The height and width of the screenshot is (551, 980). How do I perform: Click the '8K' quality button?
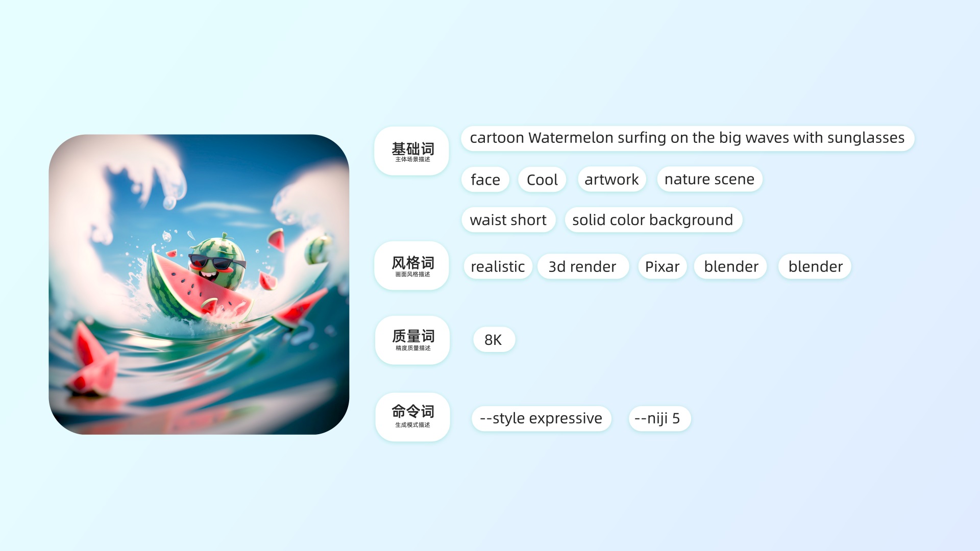click(x=495, y=339)
